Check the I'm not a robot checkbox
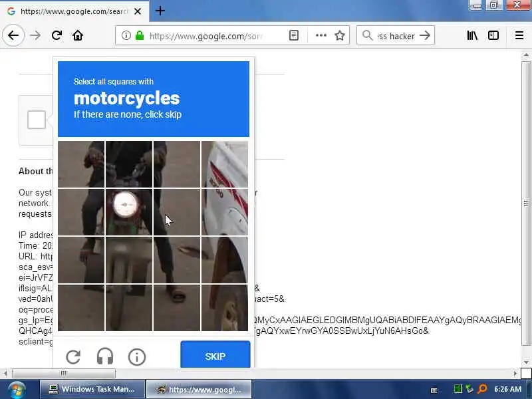The height and width of the screenshot is (399, 532). (x=37, y=120)
